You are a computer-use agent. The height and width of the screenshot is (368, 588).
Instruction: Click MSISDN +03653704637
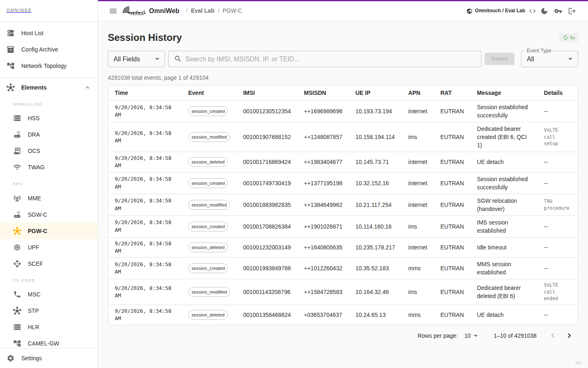(x=323, y=315)
